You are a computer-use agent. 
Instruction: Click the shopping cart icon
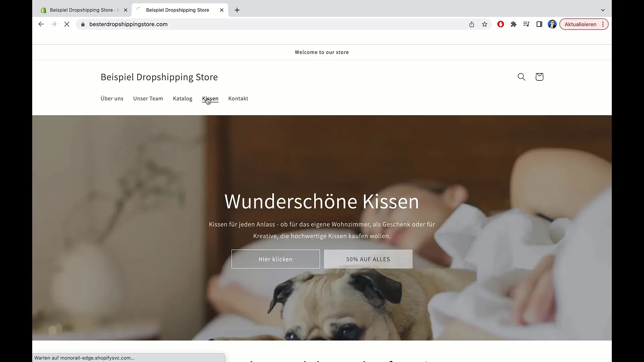pos(539,76)
